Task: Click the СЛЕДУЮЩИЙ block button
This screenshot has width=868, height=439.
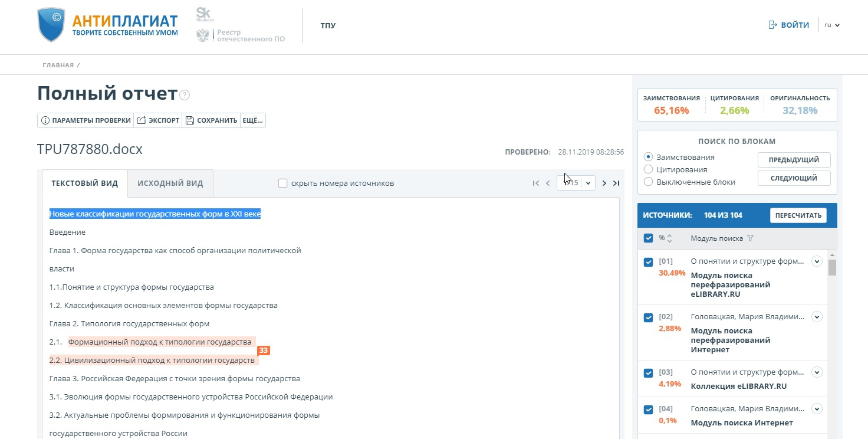Action: [794, 178]
